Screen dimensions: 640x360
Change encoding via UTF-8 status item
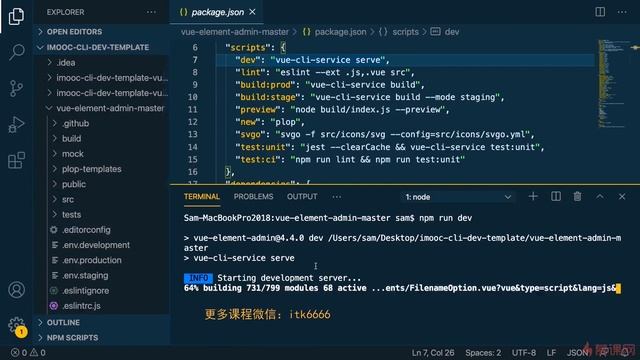[x=524, y=353]
